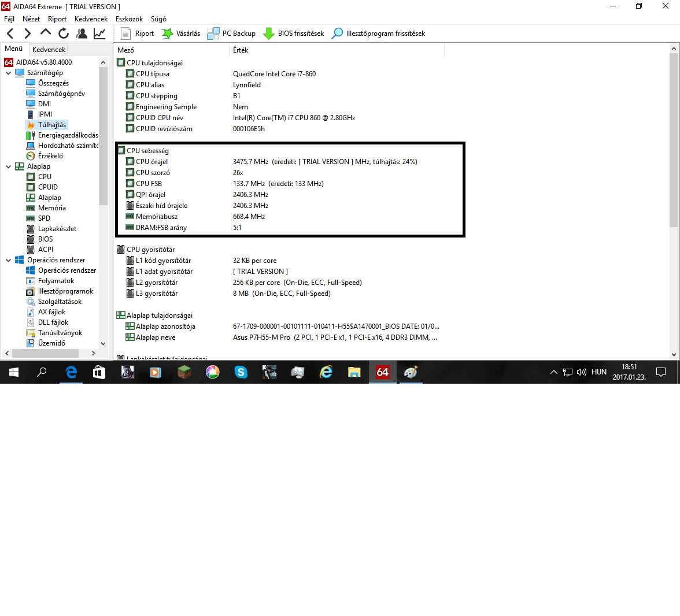Image resolution: width=680 pixels, height=616 pixels.
Task: Select DLL fájlok tree item
Action: pyautogui.click(x=53, y=322)
